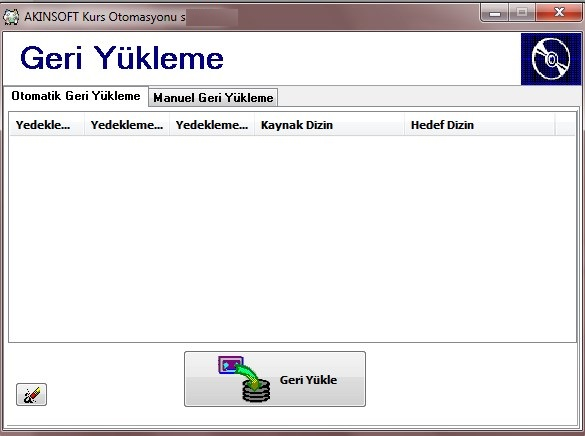Click the green arrow database restore icon
This screenshot has height=436, width=585.
tap(245, 379)
